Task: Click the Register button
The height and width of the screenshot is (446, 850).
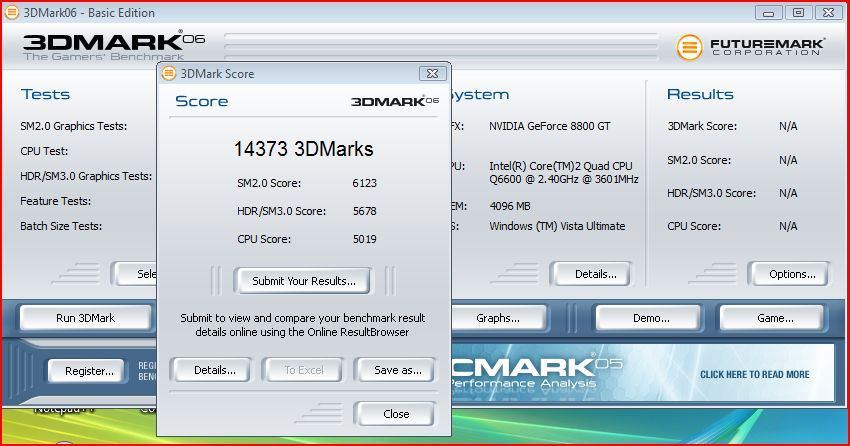Action: pos(87,371)
